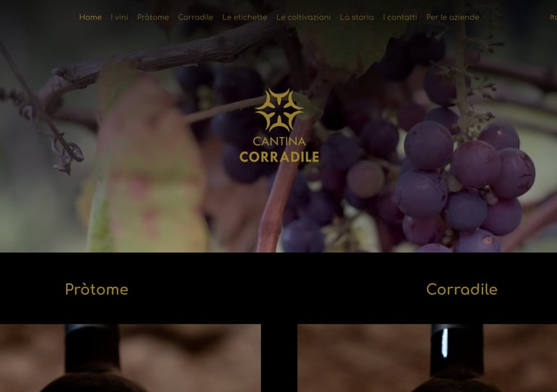Open the Corradile wine line heading

coord(462,290)
